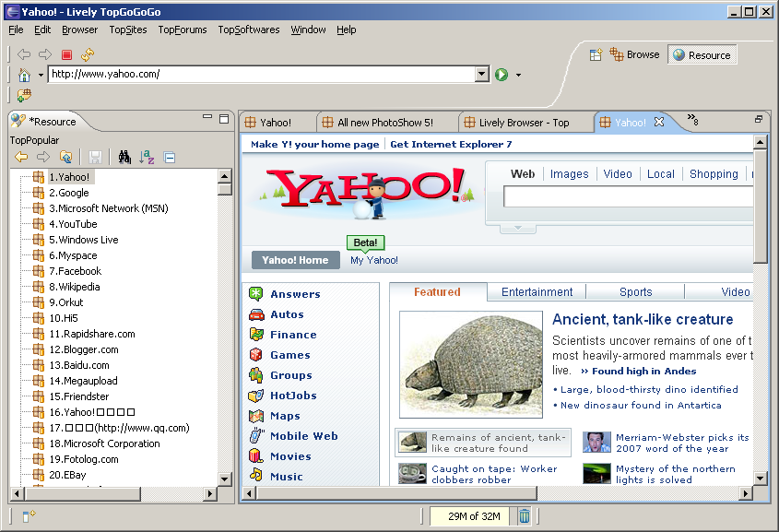Select the Images search tab
The image size is (779, 532).
pos(570,174)
